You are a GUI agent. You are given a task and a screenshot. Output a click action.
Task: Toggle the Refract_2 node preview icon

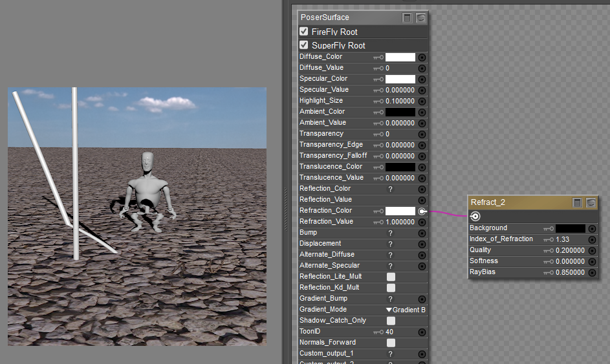591,202
